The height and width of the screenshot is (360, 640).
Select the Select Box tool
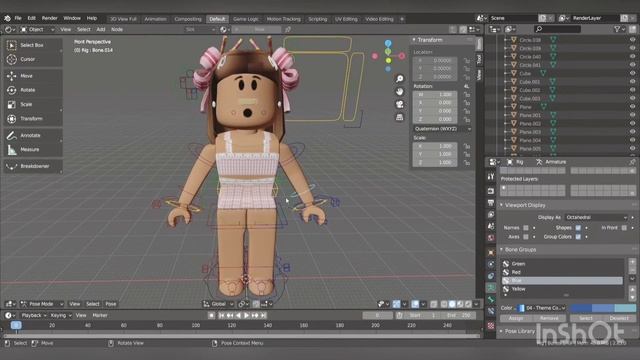33,45
